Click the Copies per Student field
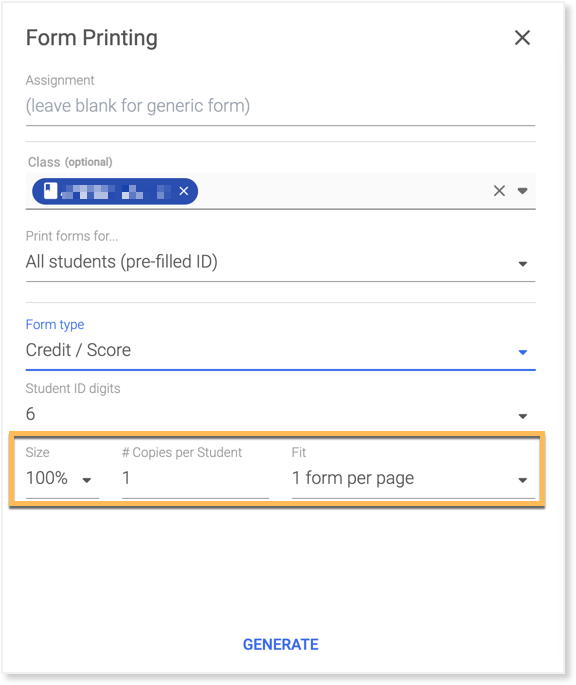The height and width of the screenshot is (685, 576). [195, 478]
